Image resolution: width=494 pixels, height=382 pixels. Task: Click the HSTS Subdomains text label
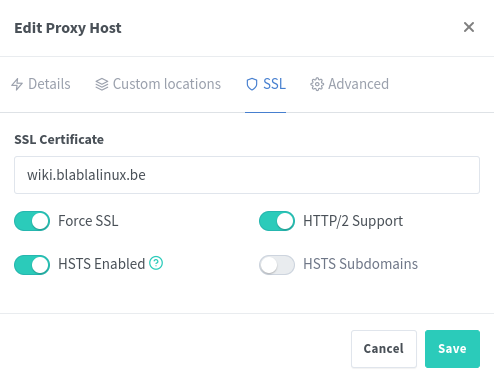[x=360, y=264]
